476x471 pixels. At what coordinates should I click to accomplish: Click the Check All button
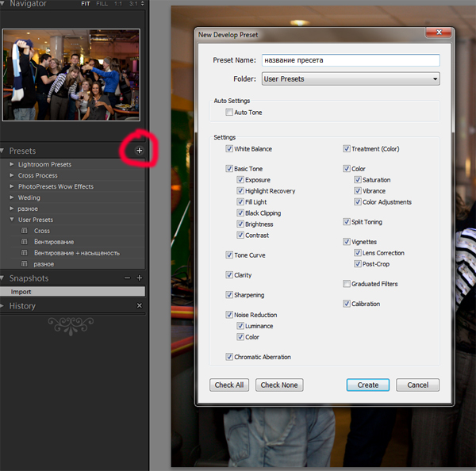point(229,385)
